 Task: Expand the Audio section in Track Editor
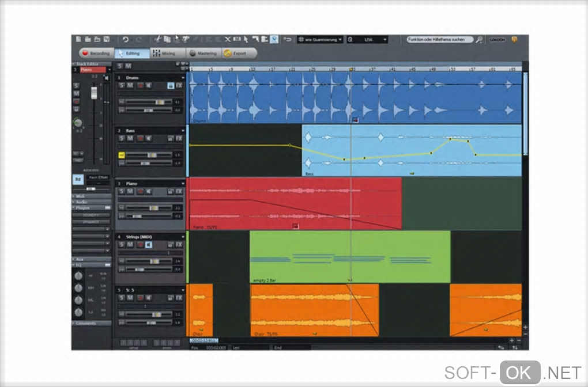tap(92, 202)
